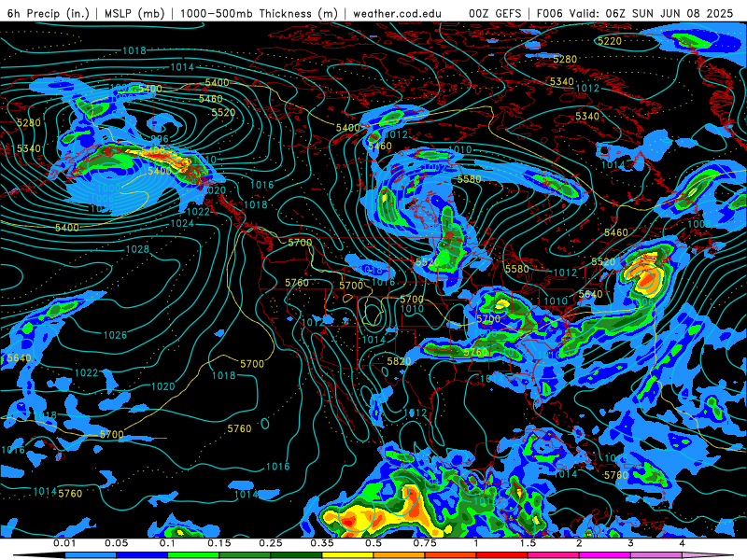Click the orange 0.75–1 legend swatch
This screenshot has width=747, height=560.
coord(451,555)
